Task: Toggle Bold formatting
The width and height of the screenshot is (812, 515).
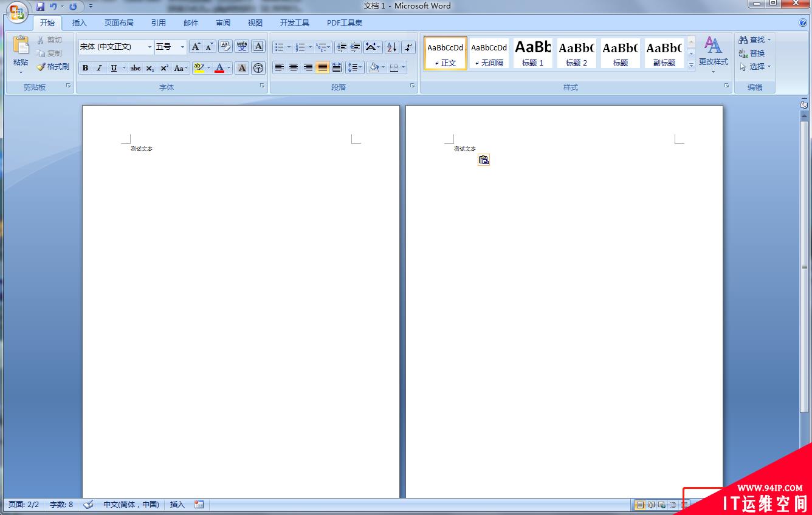Action: point(85,68)
